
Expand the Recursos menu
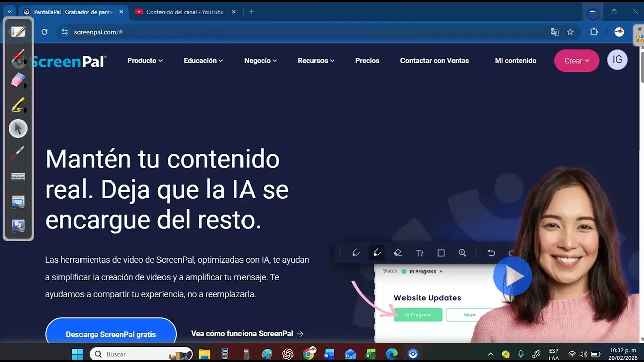pos(316,60)
